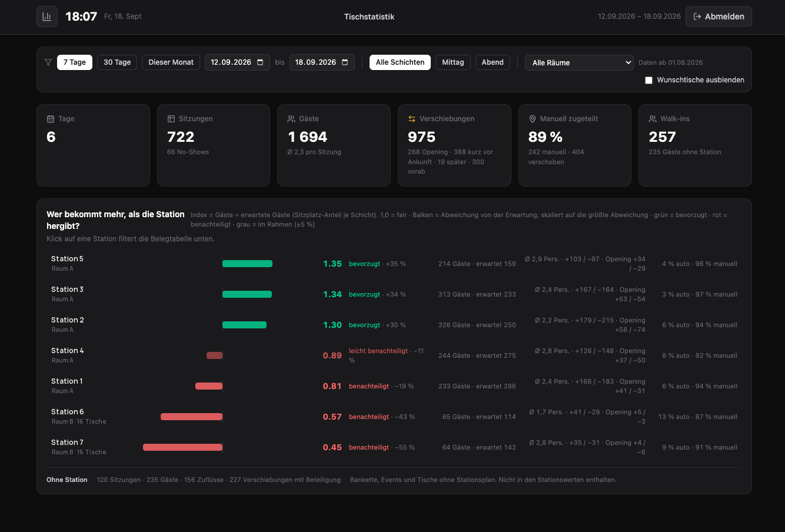Click the Abmelden logout button
785x532 pixels.
tap(719, 16)
